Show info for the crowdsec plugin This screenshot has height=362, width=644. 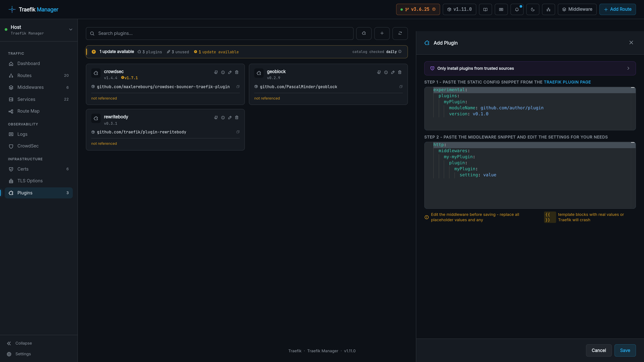coord(223,72)
